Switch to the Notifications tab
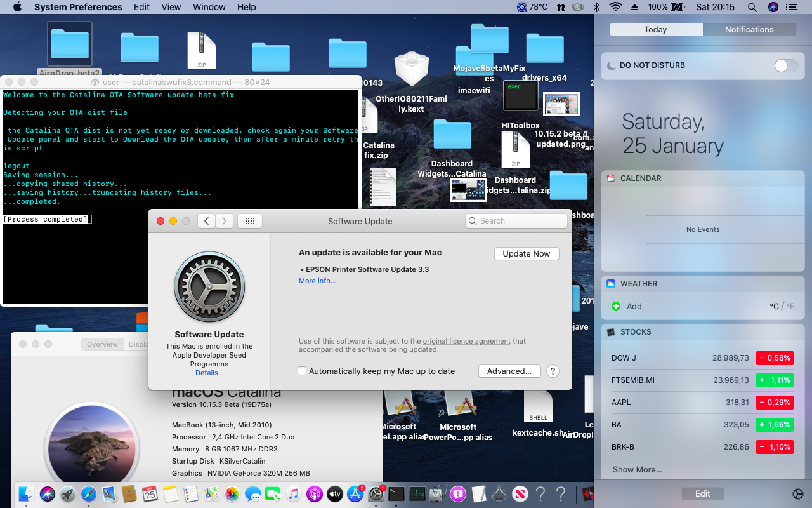 [749, 29]
